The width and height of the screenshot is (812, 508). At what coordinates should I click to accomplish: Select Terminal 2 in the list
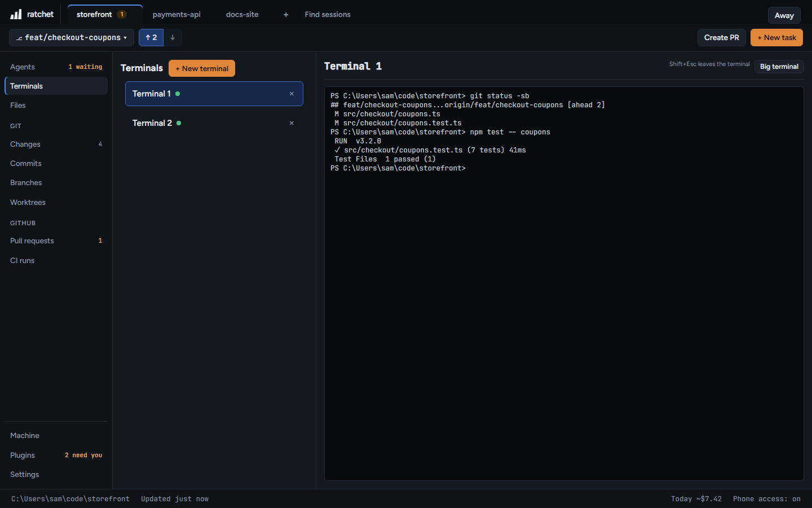click(214, 123)
